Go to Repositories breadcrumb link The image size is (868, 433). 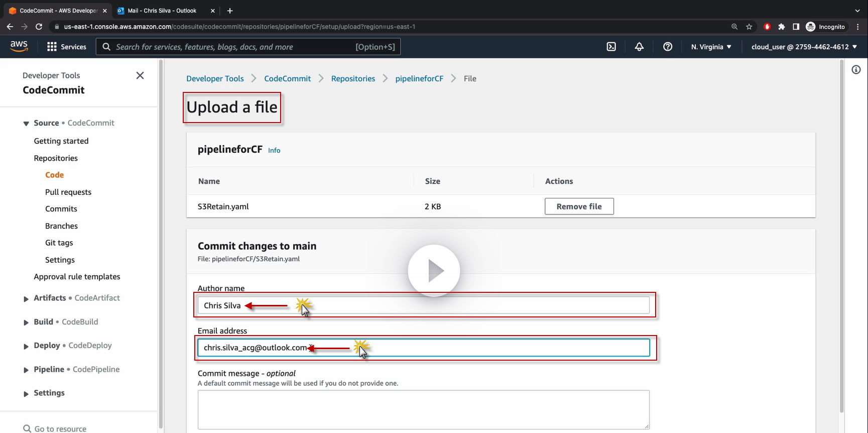(x=353, y=78)
